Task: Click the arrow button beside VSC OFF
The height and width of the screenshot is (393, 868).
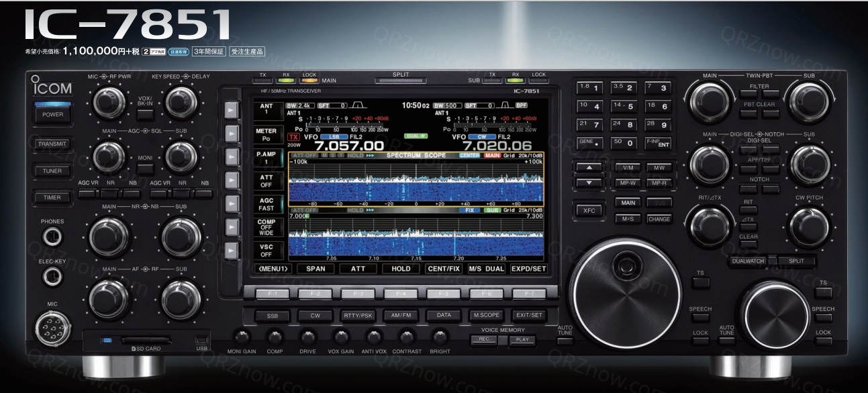Action: click(231, 250)
